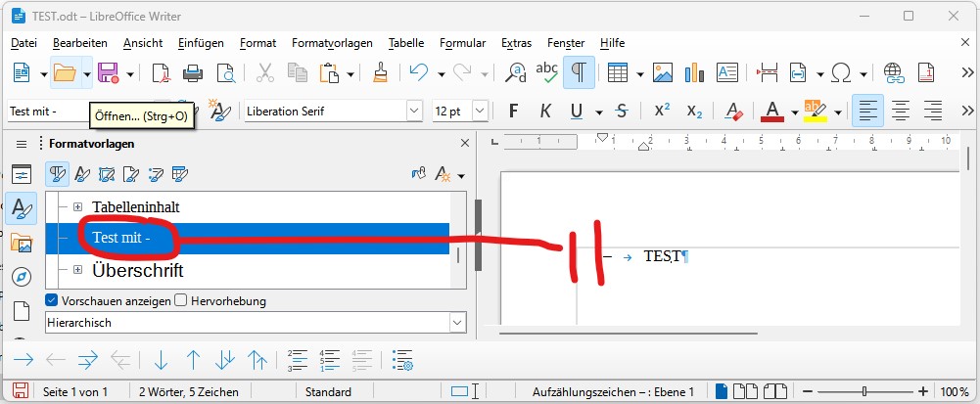Toggle underline (U)
The width and height of the screenshot is (980, 404).
[x=577, y=112]
